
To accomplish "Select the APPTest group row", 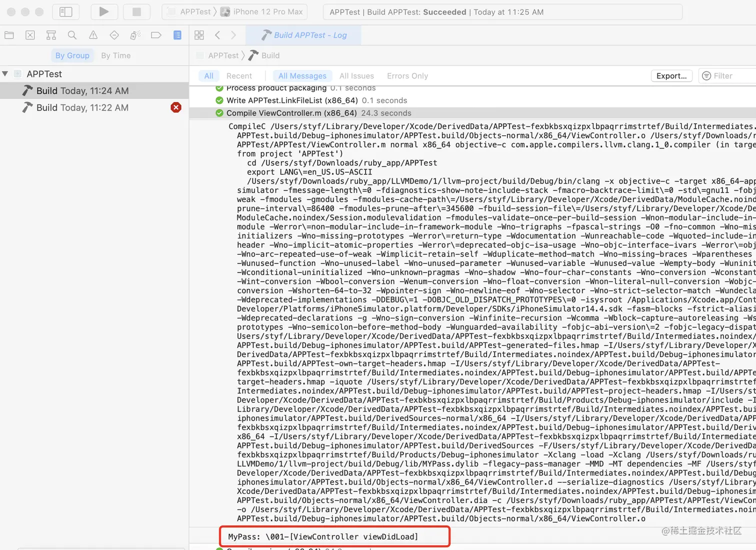I will [94, 74].
